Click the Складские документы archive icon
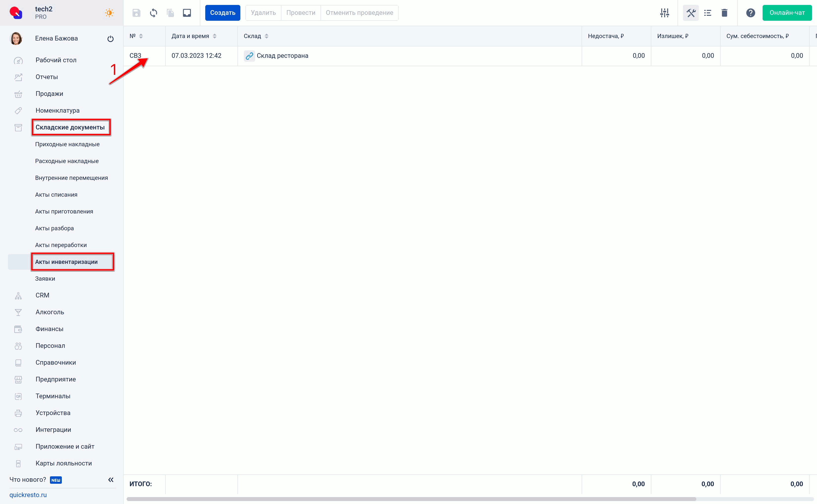Viewport: 817px width, 504px height. click(x=18, y=127)
